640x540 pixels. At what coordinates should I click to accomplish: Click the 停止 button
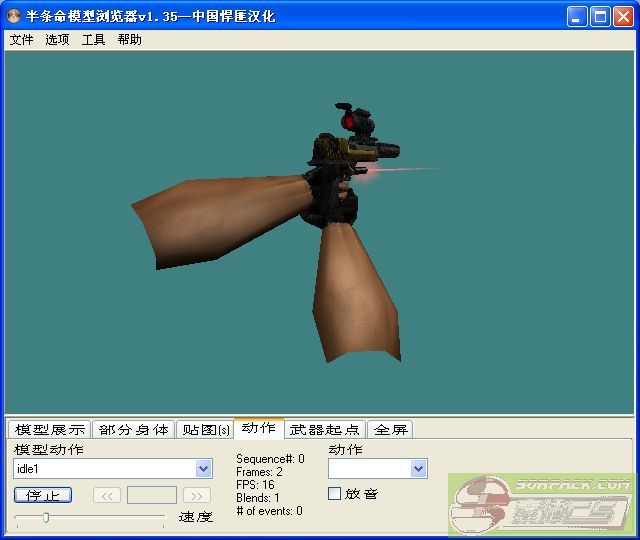[43, 496]
